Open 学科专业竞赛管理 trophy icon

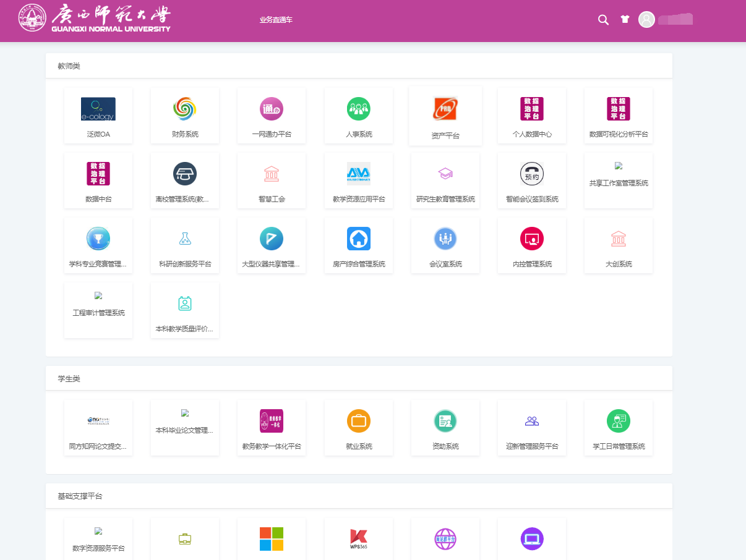98,239
